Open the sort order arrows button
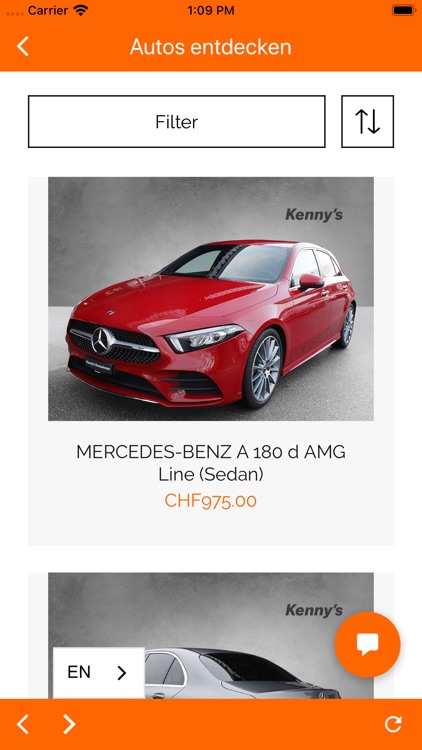 click(x=367, y=121)
